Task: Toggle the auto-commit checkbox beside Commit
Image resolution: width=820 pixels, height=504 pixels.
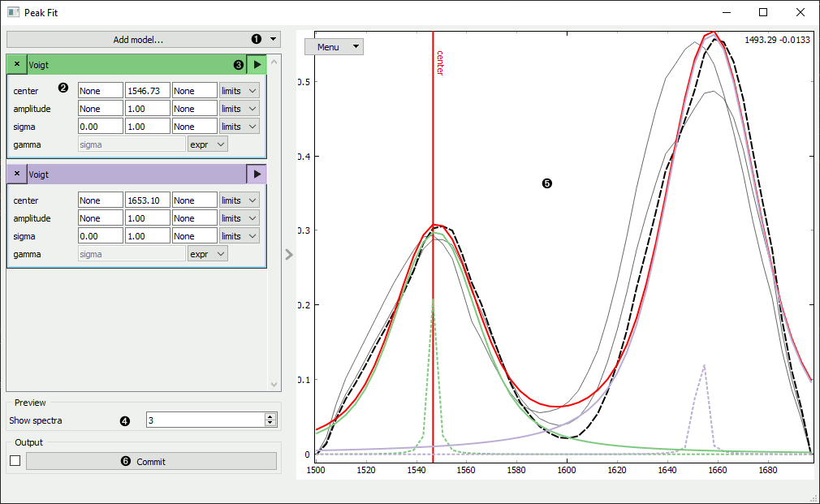Action: [x=15, y=461]
